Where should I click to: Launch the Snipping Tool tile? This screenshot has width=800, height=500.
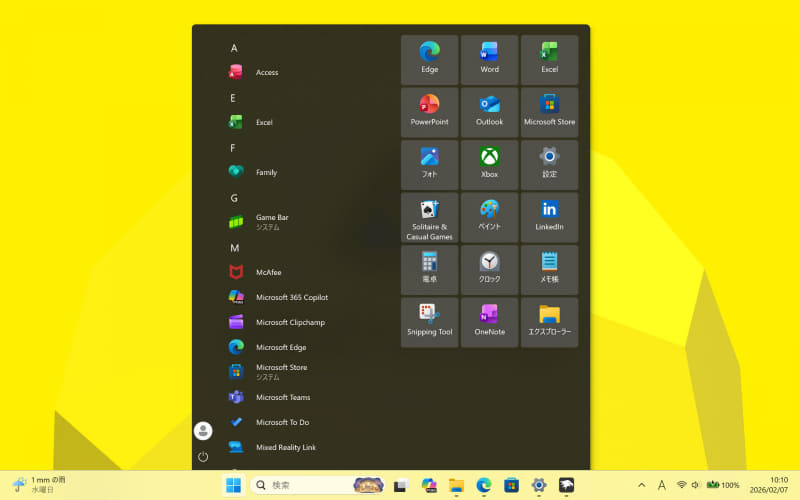(429, 322)
